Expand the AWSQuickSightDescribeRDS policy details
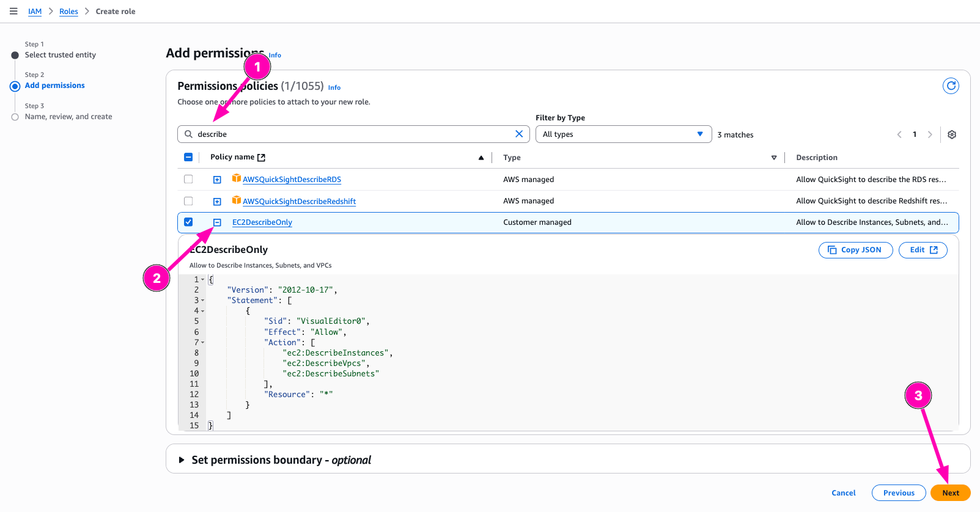The height and width of the screenshot is (512, 980). (217, 180)
